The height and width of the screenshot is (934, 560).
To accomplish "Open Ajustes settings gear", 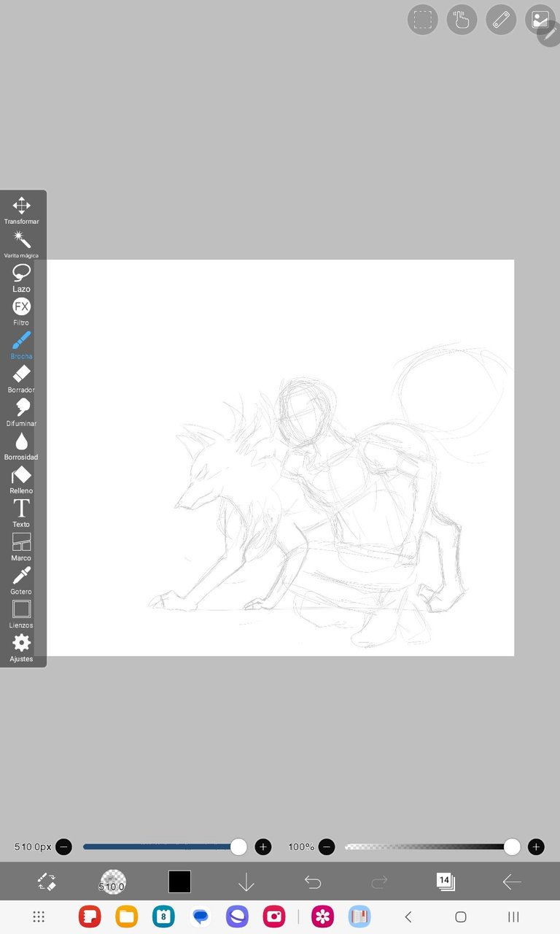I will click(x=22, y=647).
